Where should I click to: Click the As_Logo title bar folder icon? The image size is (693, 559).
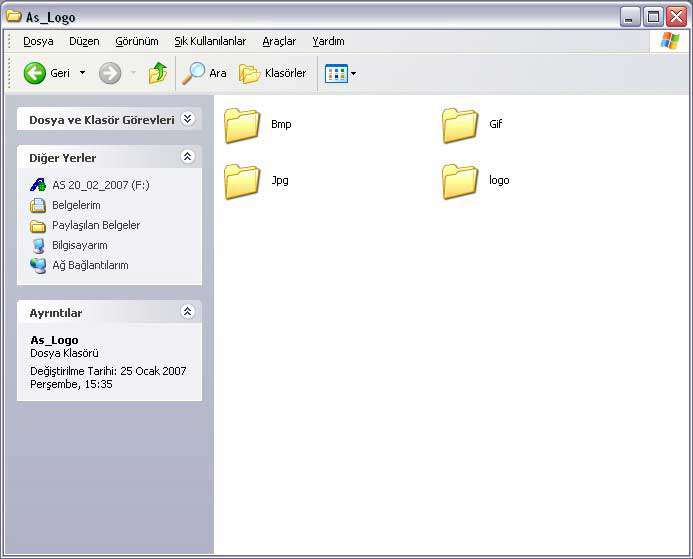[x=14, y=16]
